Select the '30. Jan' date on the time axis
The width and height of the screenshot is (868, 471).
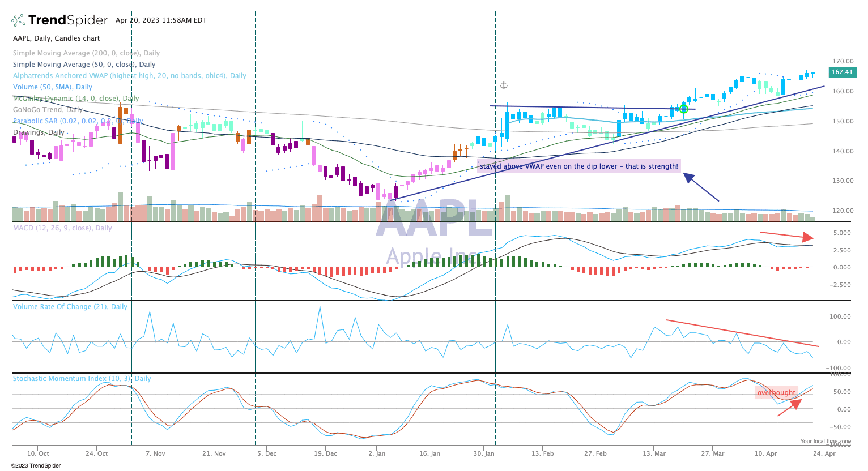[484, 453]
